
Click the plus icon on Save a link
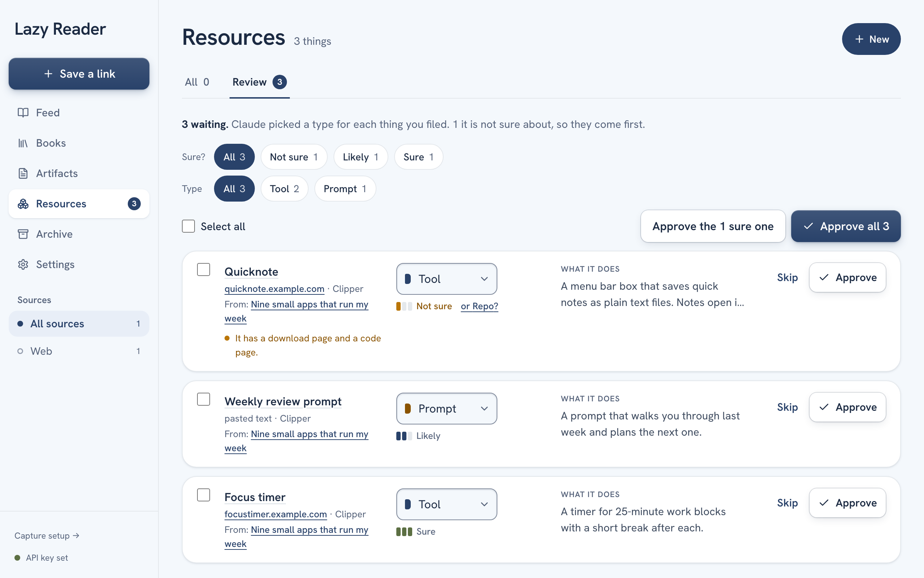point(48,74)
